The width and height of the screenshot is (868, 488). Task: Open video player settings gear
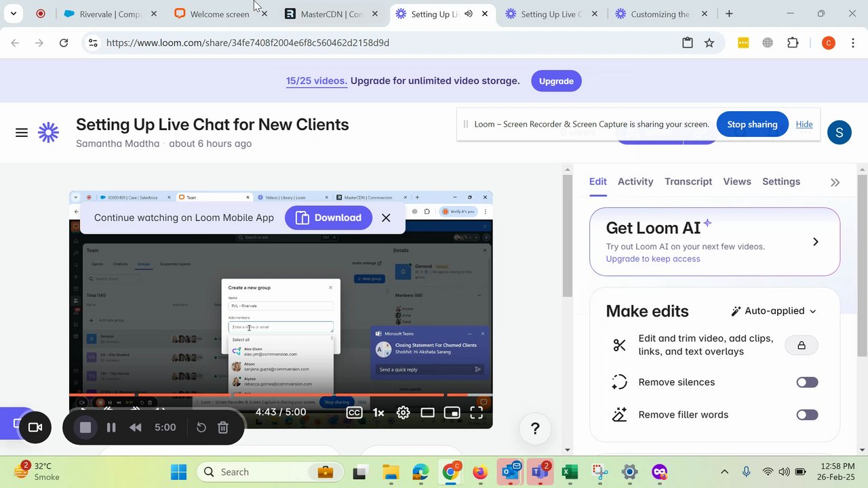tap(403, 412)
